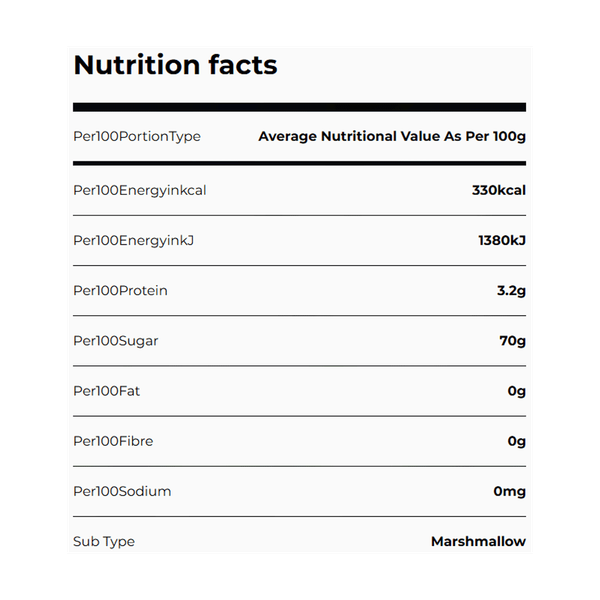This screenshot has height=600, width=600.
Task: Click the Marshmallow sub type value
Action: [478, 541]
